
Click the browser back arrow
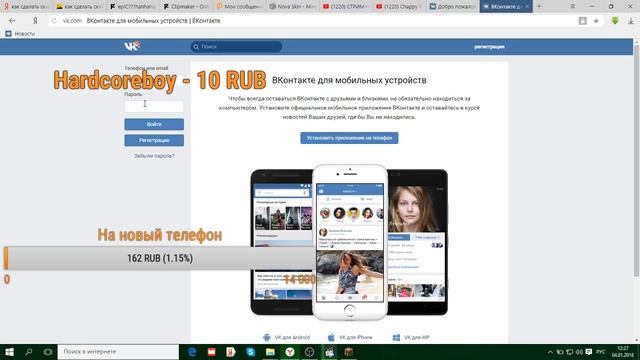point(12,20)
